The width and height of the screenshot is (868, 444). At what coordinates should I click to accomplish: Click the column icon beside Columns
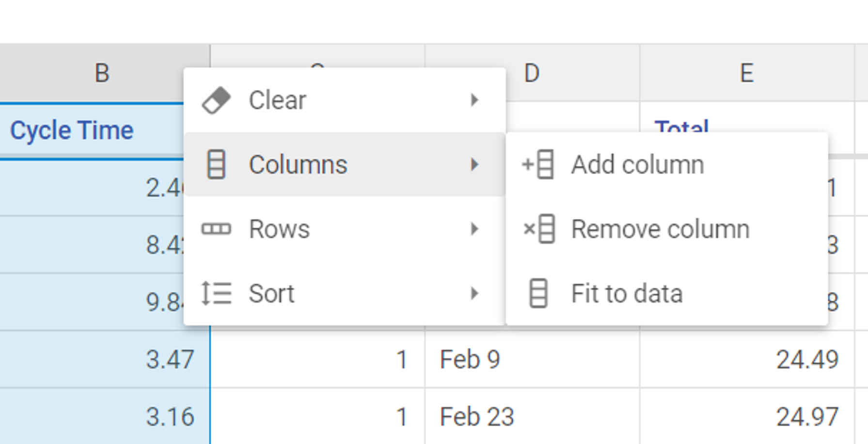pyautogui.click(x=216, y=164)
